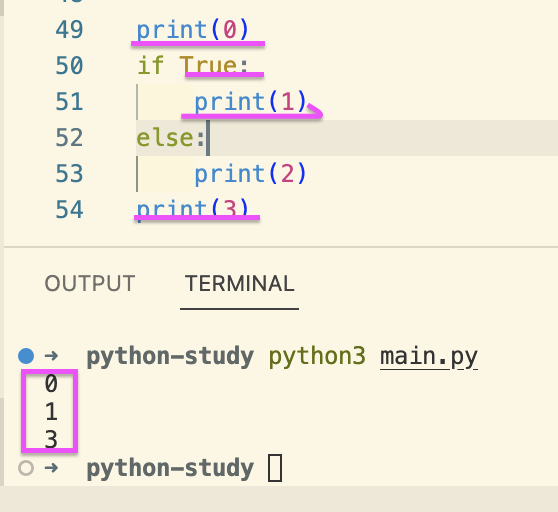Click the print(1) statement

(250, 102)
